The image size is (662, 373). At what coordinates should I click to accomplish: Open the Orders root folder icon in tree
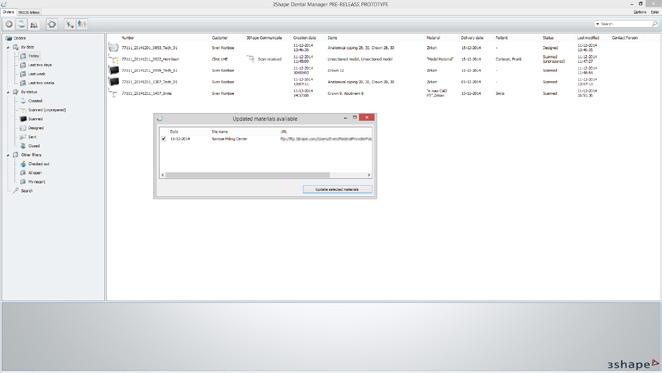(8, 38)
